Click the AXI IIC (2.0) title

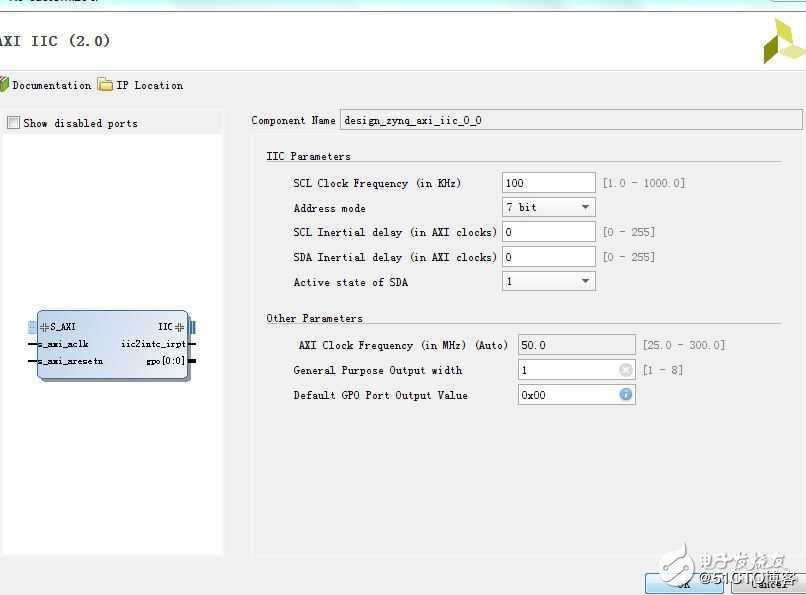[x=54, y=41]
